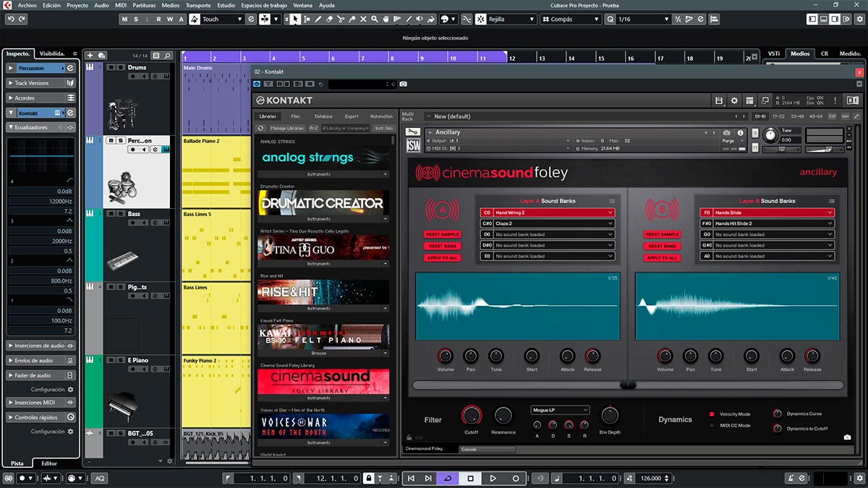Toggle the Cycle loop button

[x=448, y=478]
